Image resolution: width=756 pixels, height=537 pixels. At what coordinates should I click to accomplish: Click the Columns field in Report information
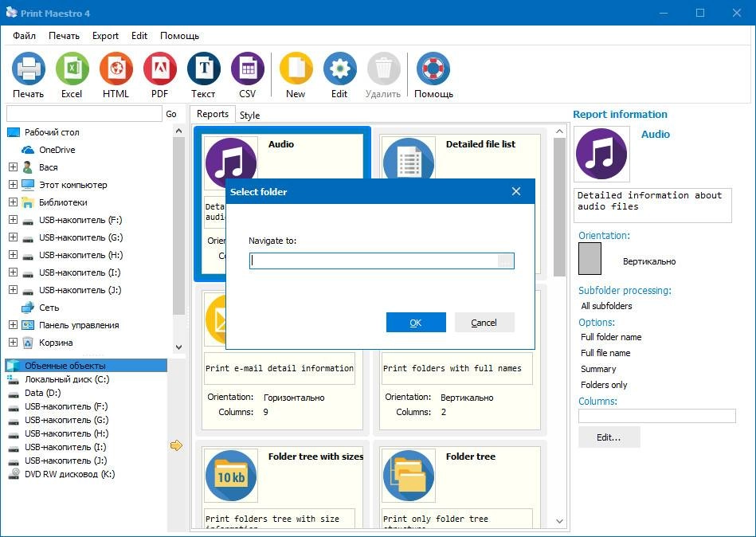[x=656, y=416]
